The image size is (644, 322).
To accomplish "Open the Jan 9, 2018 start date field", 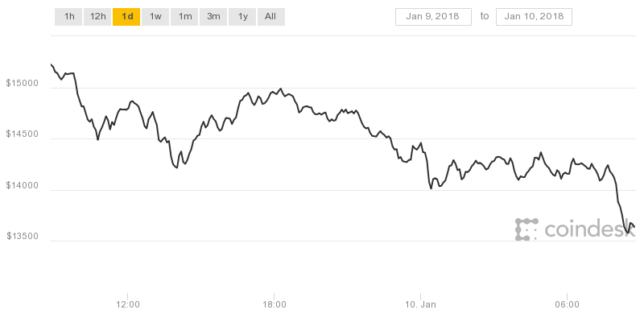I will pos(433,17).
